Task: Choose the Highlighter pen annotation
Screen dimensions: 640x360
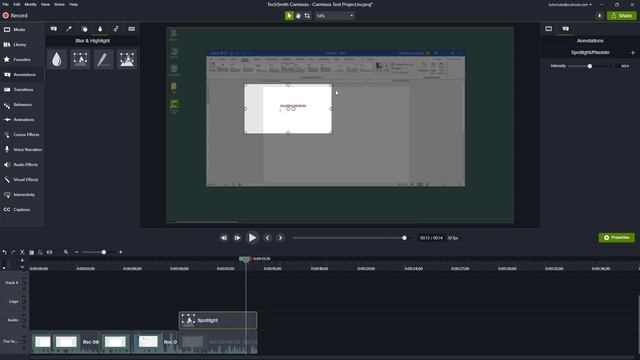Action: pos(103,60)
